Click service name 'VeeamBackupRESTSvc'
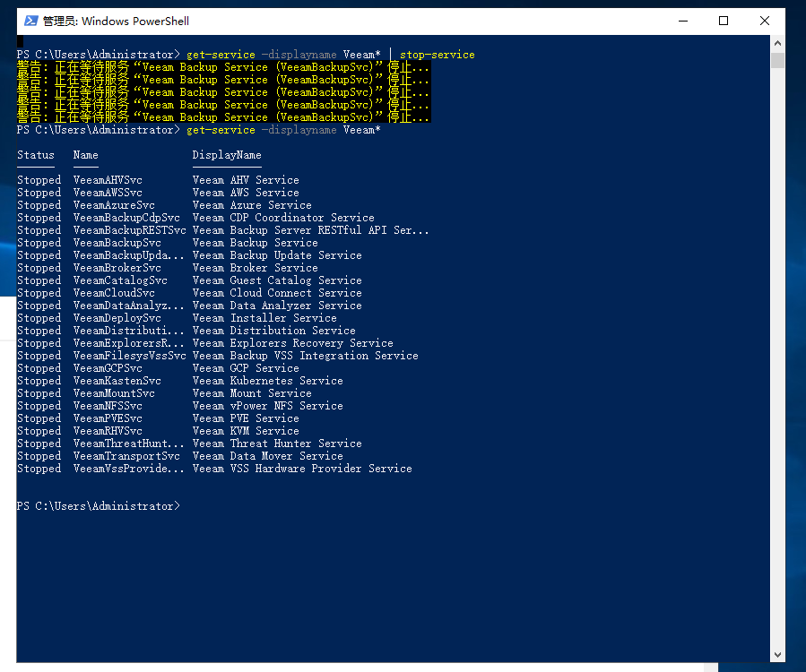 (x=129, y=230)
